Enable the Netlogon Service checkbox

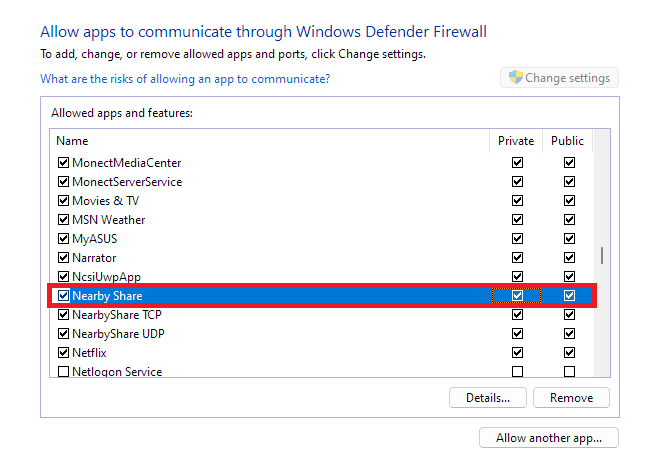(x=64, y=372)
